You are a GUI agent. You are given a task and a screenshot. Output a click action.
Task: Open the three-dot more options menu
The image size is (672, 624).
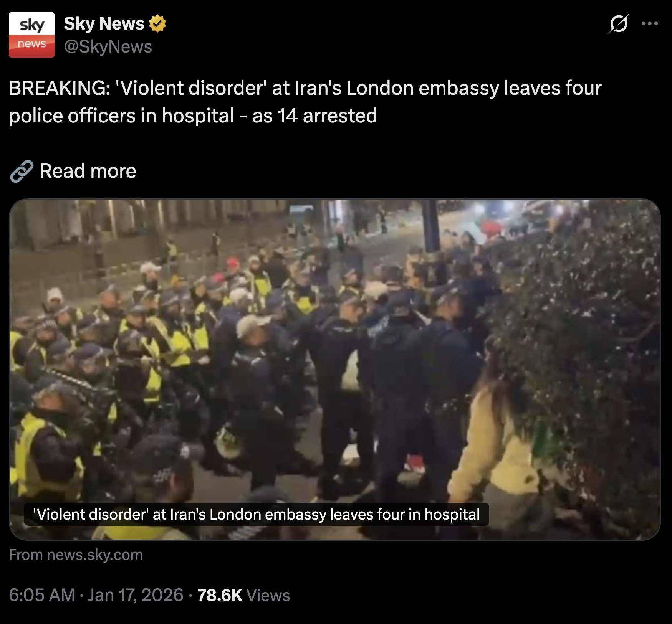coord(650,24)
